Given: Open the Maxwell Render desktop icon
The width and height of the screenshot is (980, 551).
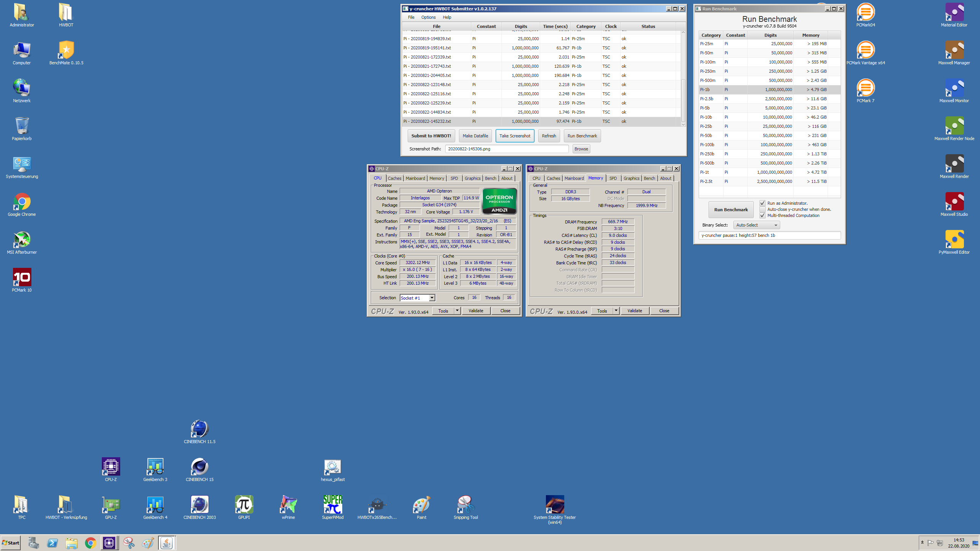Looking at the screenshot, I should [954, 166].
